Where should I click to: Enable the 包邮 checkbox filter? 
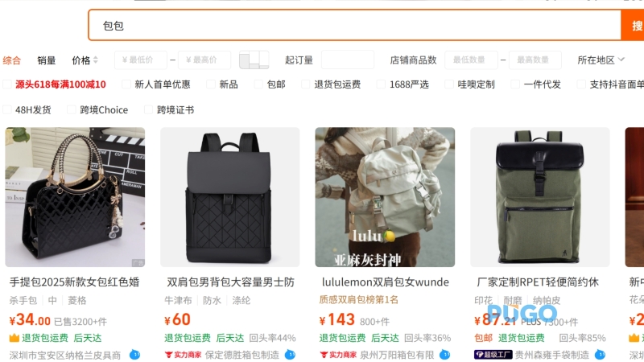coord(258,84)
